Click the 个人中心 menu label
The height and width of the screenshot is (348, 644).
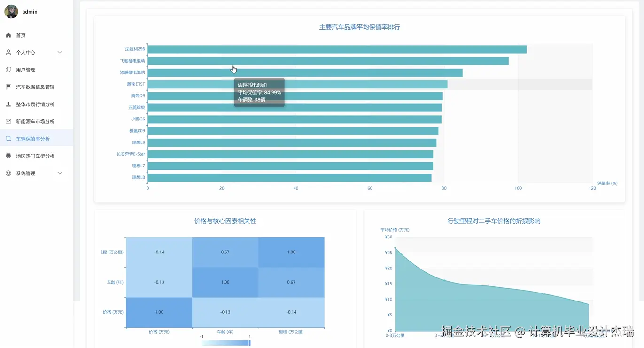click(25, 53)
